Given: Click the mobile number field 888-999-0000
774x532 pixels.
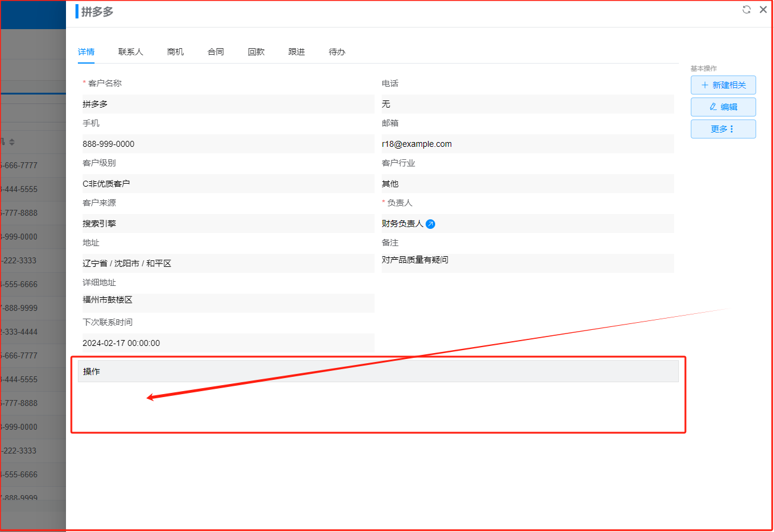Looking at the screenshot, I should coord(228,144).
